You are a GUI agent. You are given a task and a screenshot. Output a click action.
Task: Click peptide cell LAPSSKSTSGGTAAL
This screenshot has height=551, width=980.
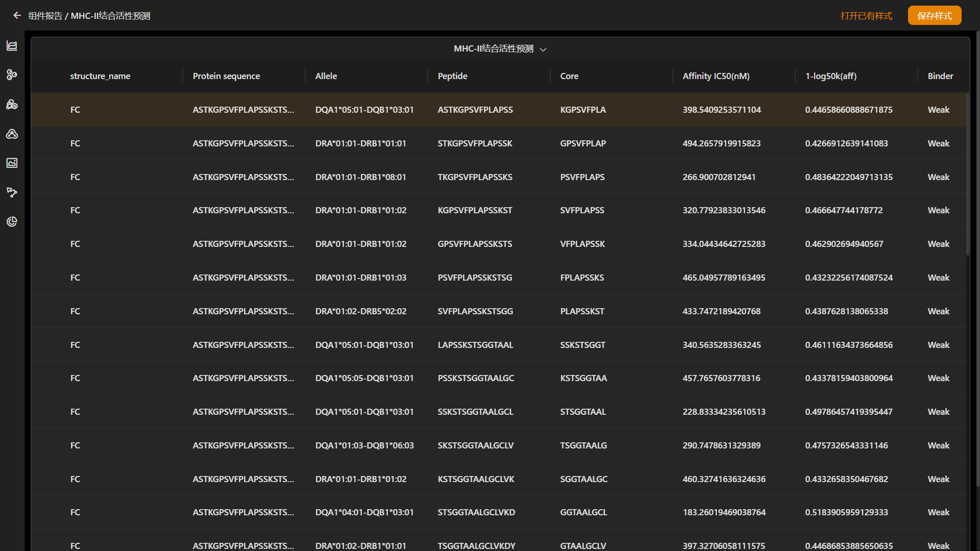(x=475, y=345)
